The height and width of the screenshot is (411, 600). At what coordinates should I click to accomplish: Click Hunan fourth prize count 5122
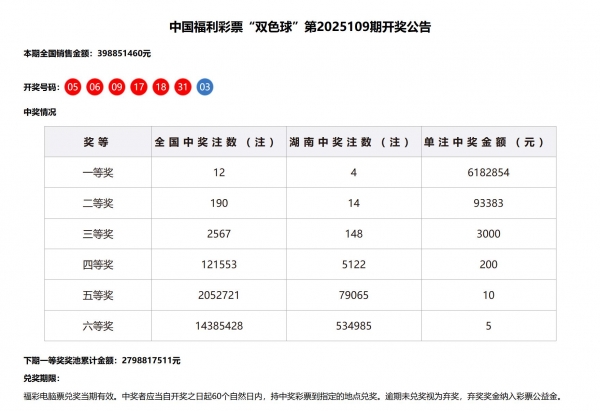click(354, 264)
